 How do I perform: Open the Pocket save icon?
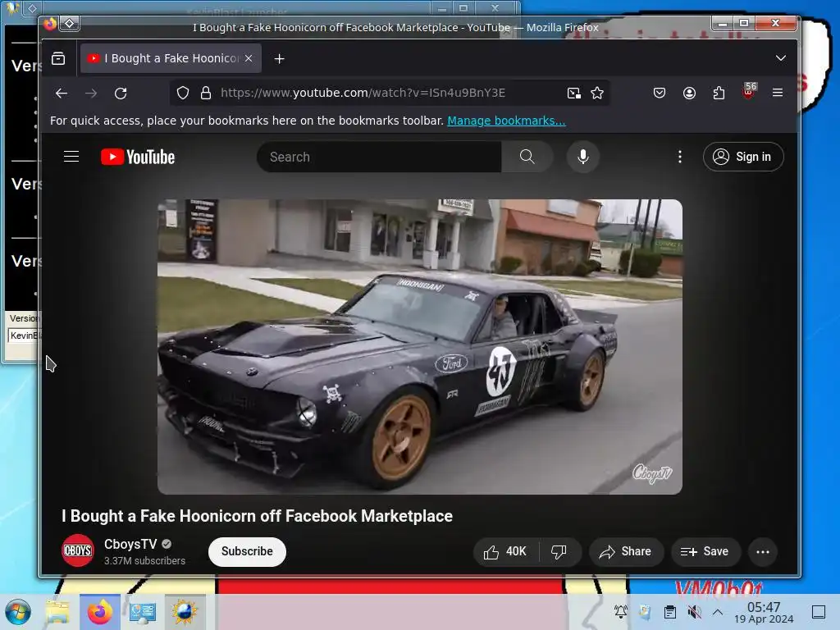660,94
